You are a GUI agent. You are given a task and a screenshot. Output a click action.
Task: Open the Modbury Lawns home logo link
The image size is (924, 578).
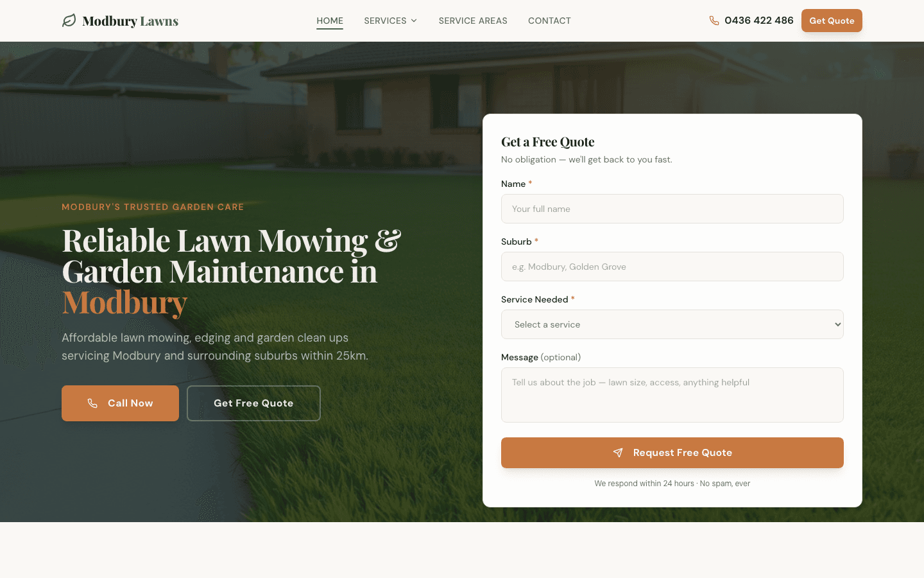point(120,21)
